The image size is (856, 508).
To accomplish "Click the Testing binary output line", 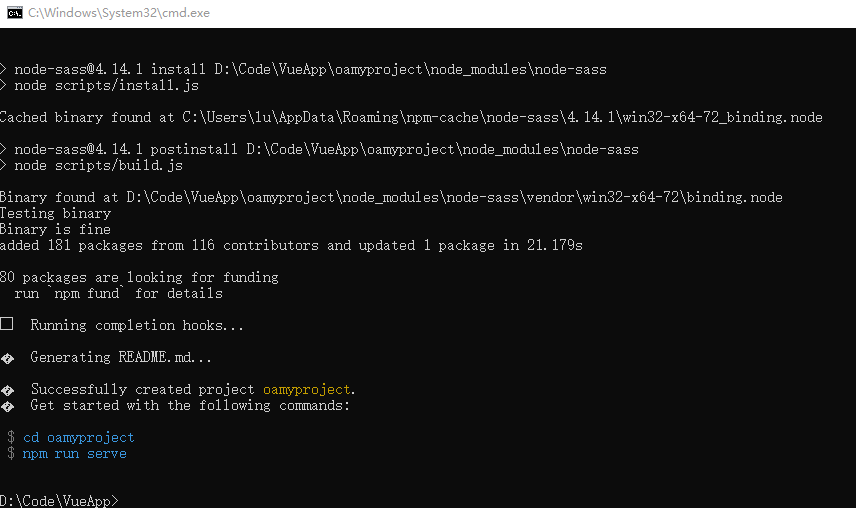I will pos(56,214).
